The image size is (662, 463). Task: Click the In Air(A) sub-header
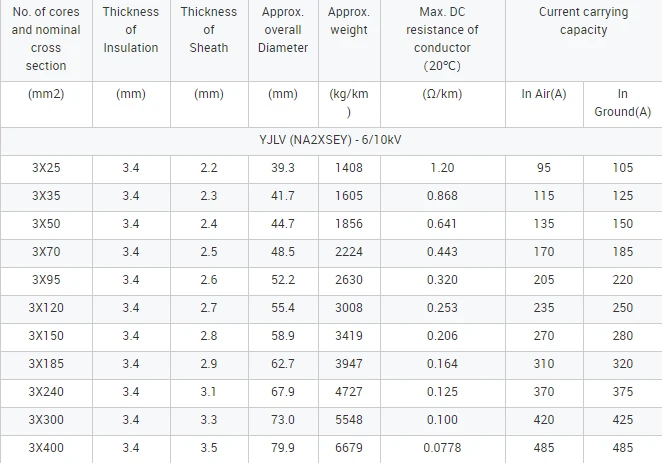[x=544, y=94]
